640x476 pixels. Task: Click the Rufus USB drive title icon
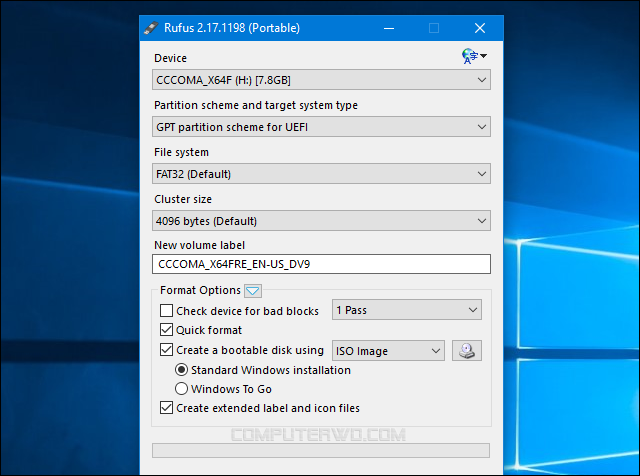pyautogui.click(x=151, y=28)
